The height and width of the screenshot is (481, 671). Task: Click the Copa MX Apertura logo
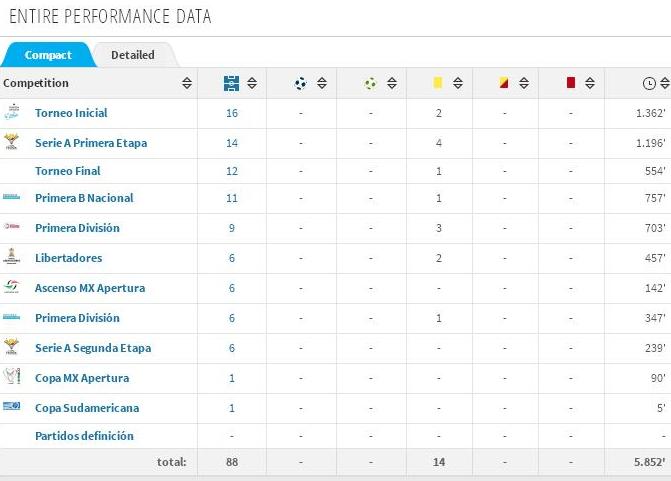(x=12, y=376)
